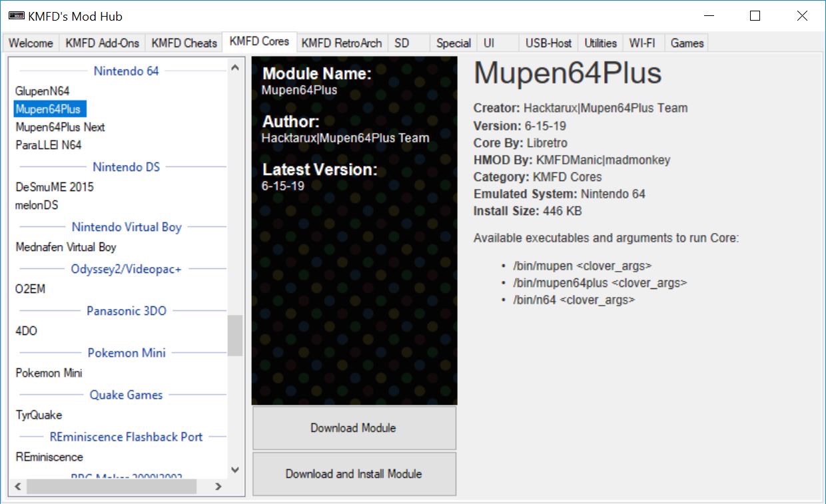
Task: Click the Mupen64Plus heading in details
Action: click(568, 73)
